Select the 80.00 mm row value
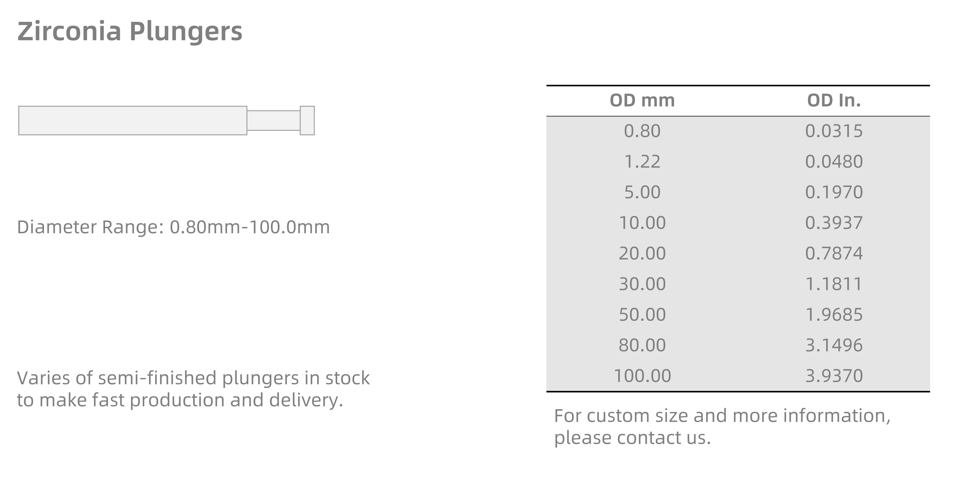This screenshot has width=980, height=481. tap(642, 345)
